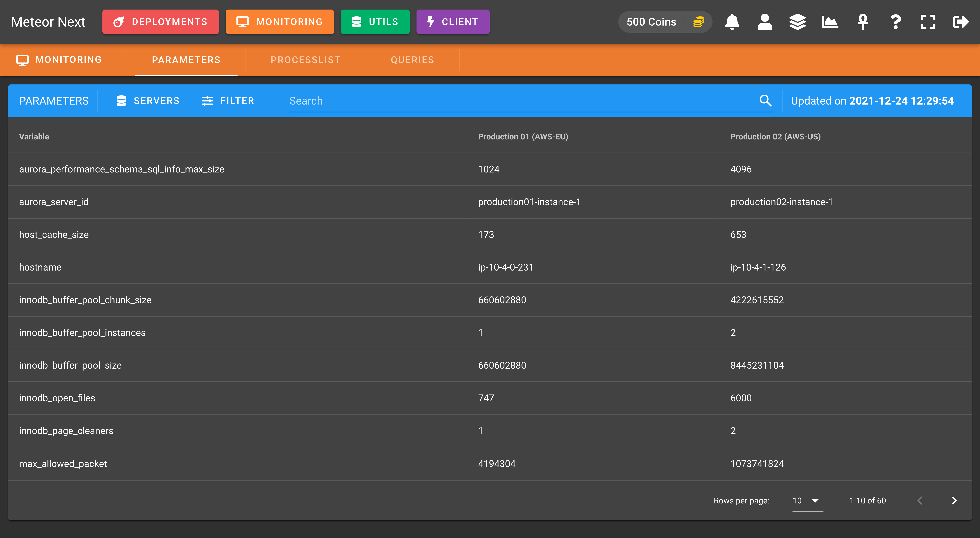Open the Filter options
Viewport: 980px width, 538px height.
(227, 101)
